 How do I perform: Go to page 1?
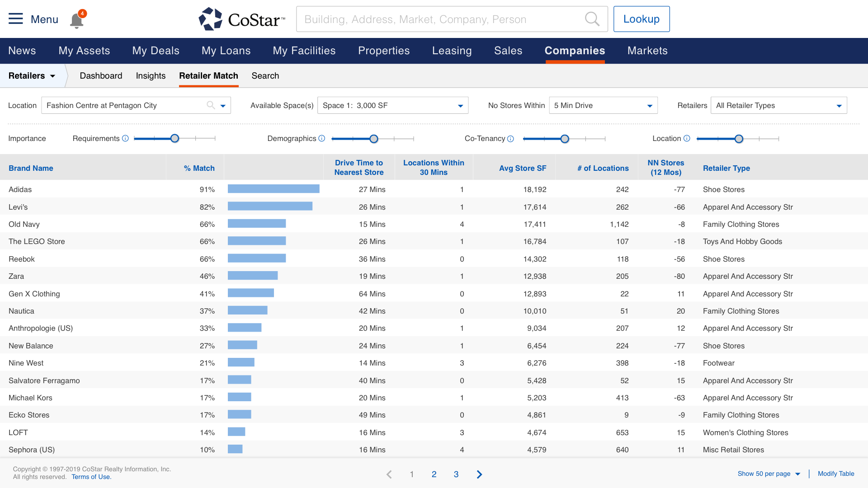pyautogui.click(x=412, y=474)
